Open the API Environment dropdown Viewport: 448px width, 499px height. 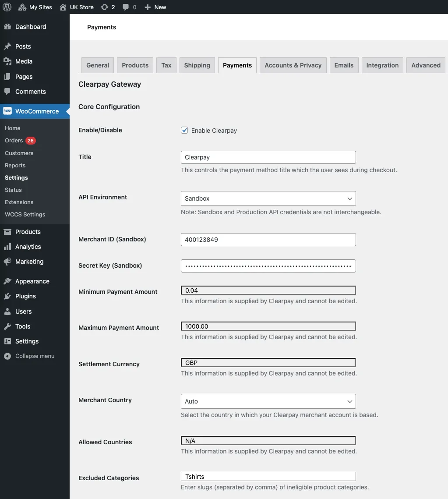click(x=268, y=198)
